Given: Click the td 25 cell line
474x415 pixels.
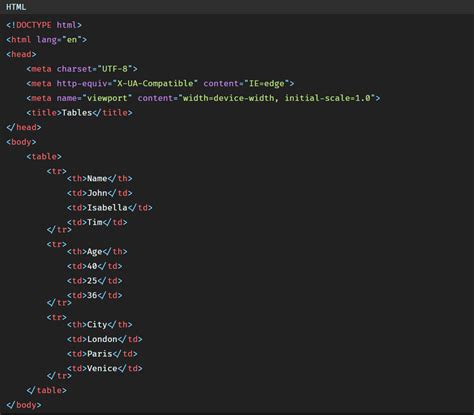Looking at the screenshot, I should coord(95,281).
